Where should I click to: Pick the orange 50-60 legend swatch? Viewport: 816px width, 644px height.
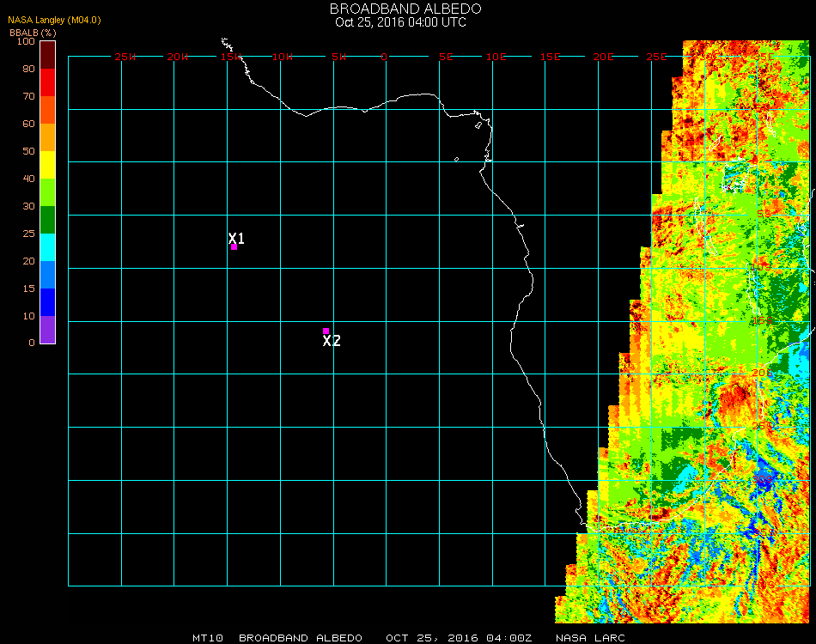coord(47,137)
